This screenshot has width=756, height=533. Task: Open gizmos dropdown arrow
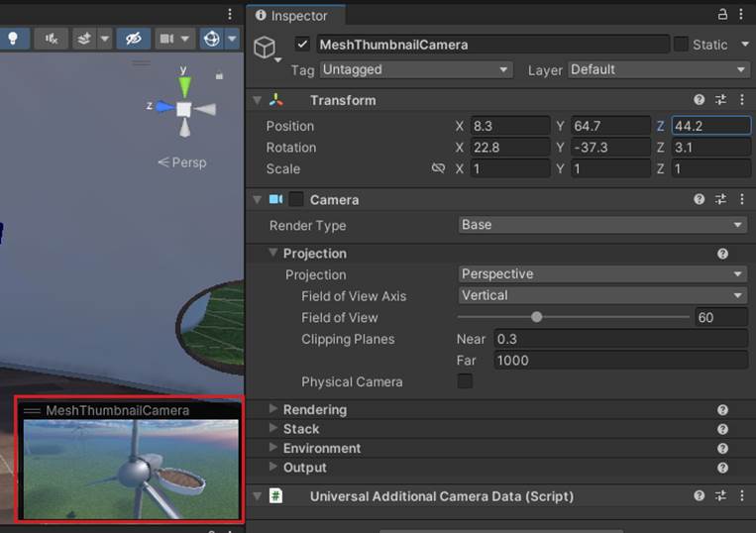[232, 39]
